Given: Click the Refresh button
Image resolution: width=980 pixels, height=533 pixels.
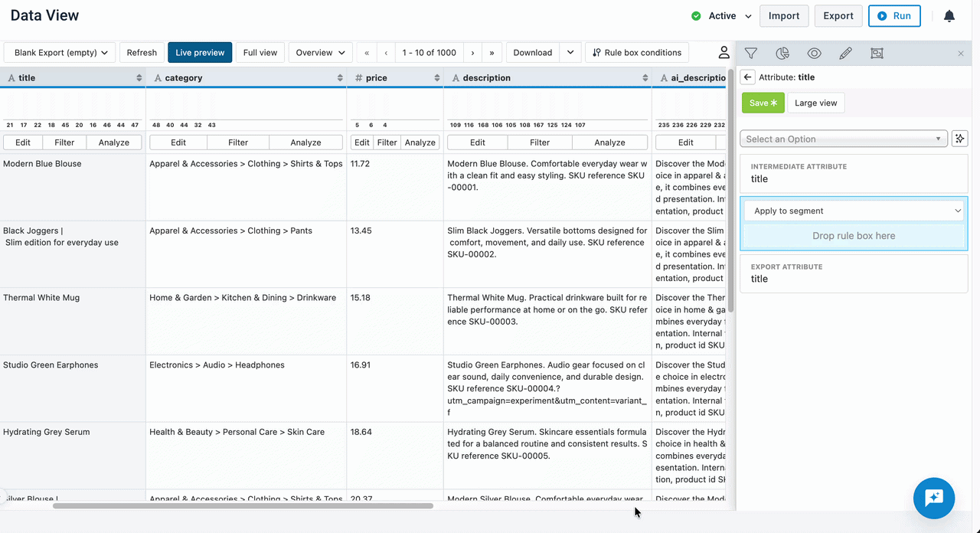Looking at the screenshot, I should point(142,53).
